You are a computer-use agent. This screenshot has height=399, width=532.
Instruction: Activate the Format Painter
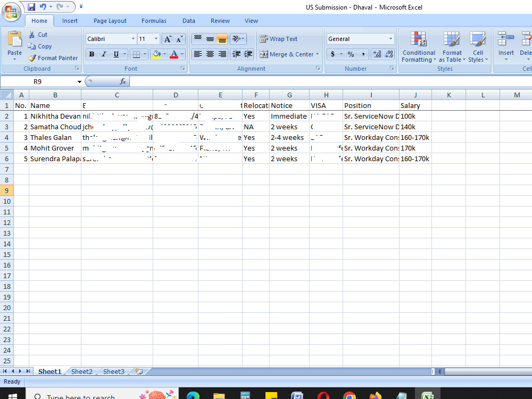(x=53, y=58)
